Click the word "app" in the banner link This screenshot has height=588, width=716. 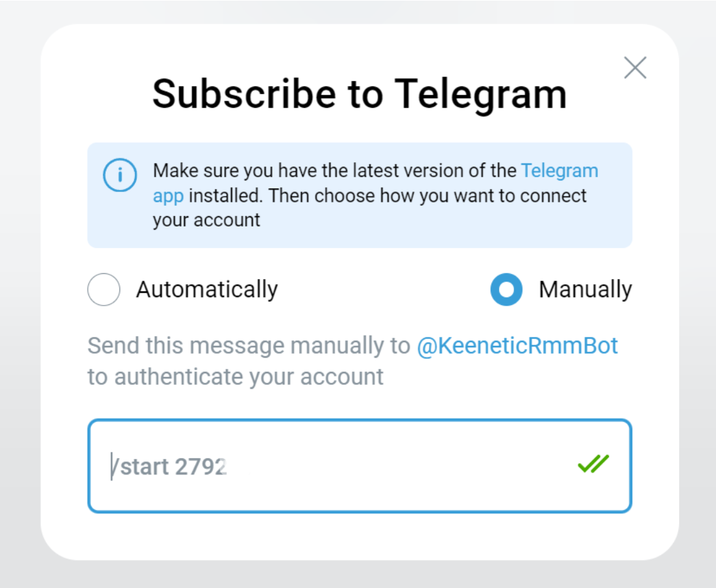coord(168,196)
